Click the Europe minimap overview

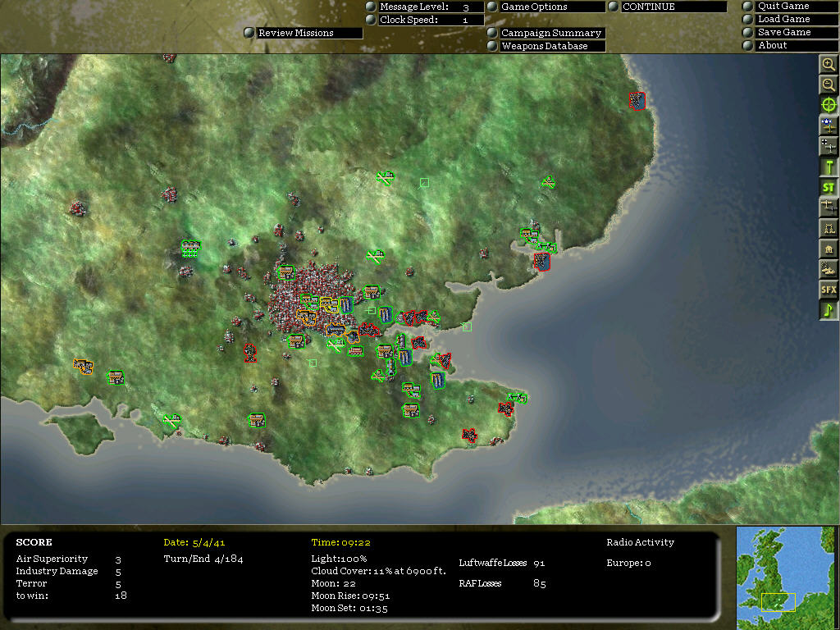(785, 577)
